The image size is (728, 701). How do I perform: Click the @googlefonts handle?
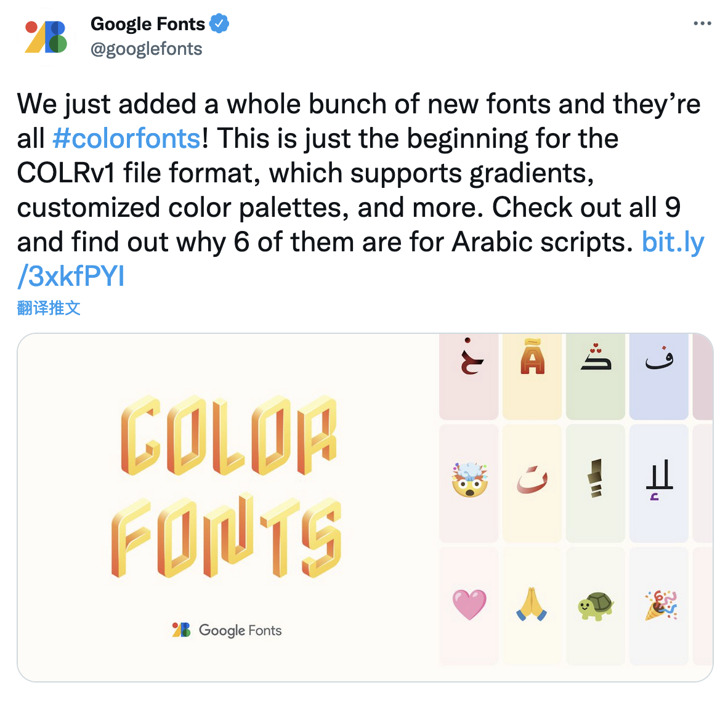(146, 49)
